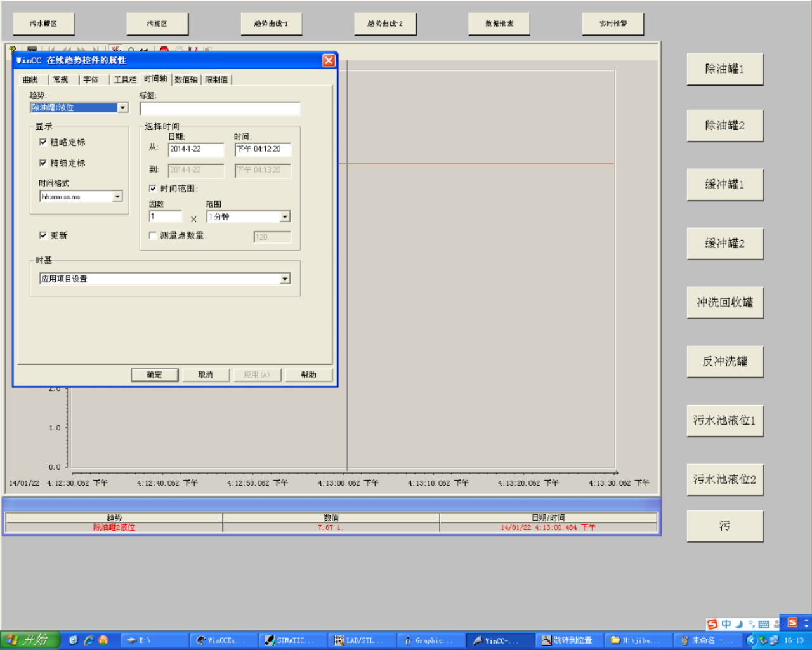
Task: Uncheck the 更新 checkbox
Action: click(43, 235)
